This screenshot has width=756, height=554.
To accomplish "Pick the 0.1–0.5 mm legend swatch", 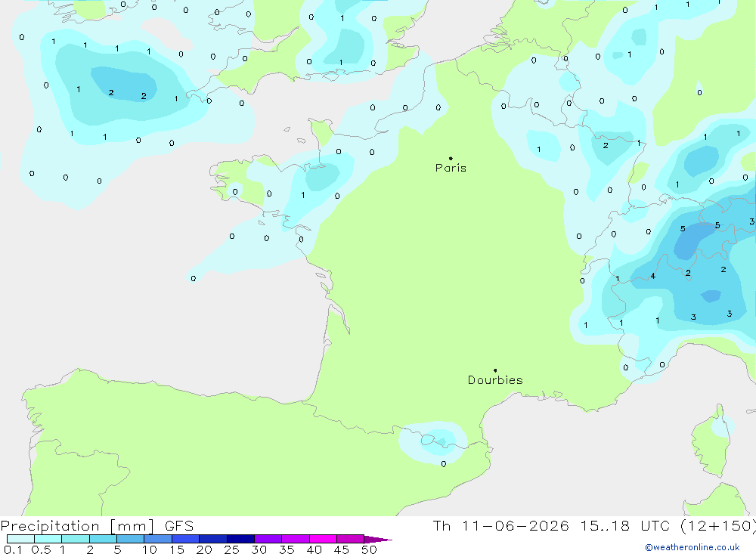I will point(20,539).
